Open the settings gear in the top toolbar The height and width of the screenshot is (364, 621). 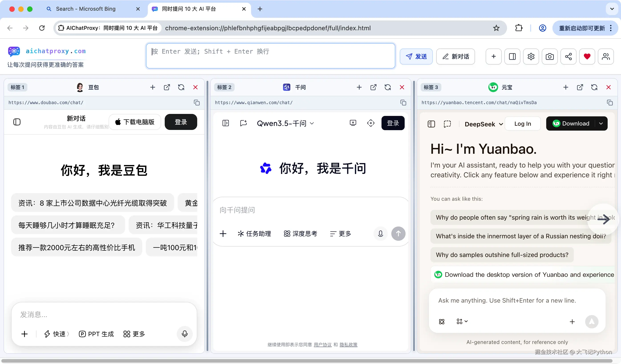(531, 56)
